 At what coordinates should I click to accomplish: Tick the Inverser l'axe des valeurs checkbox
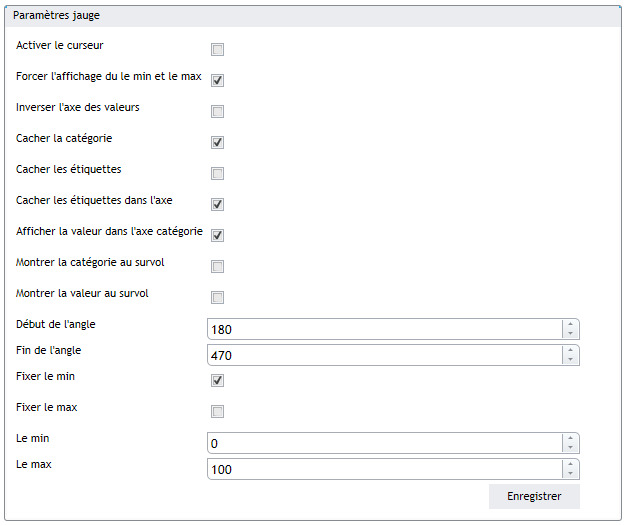[217, 111]
